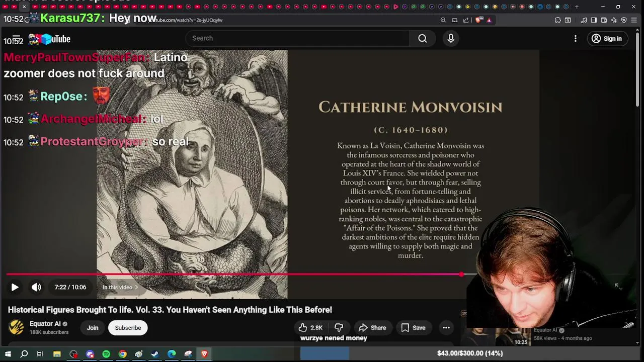Click the share page icon in address bar

[x=466, y=20]
